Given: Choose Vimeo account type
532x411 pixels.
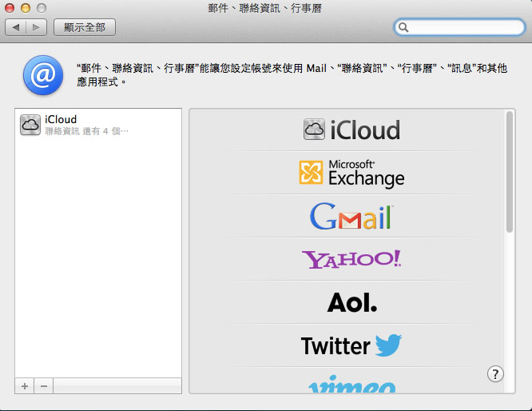Looking at the screenshot, I should pos(351,384).
